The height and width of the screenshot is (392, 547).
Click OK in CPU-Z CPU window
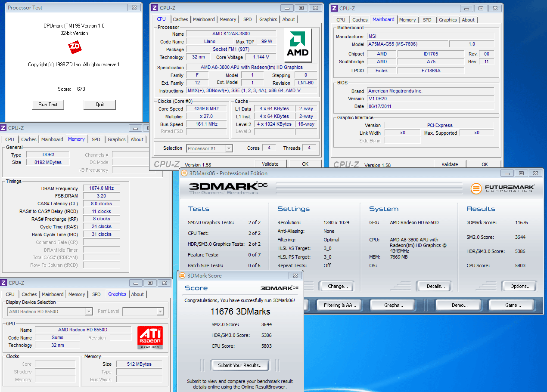click(305, 164)
